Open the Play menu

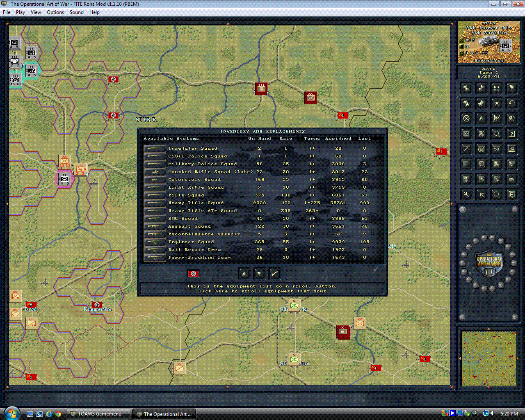[x=21, y=12]
